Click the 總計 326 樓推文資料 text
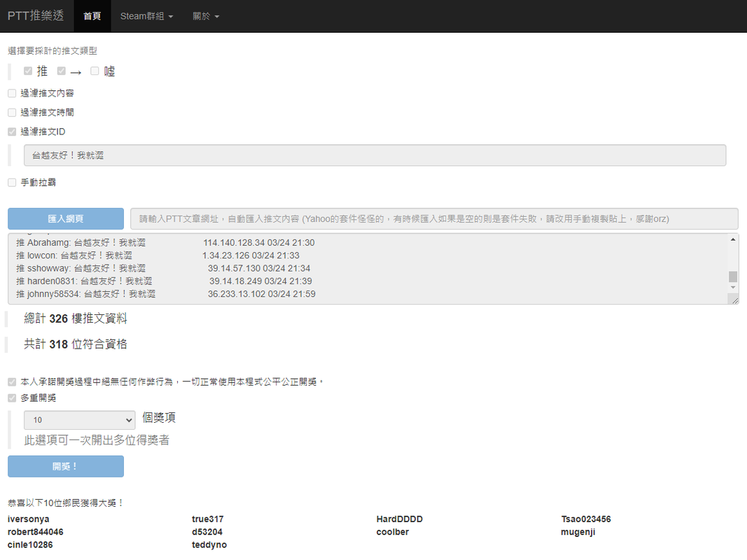747x560 pixels. (x=76, y=318)
